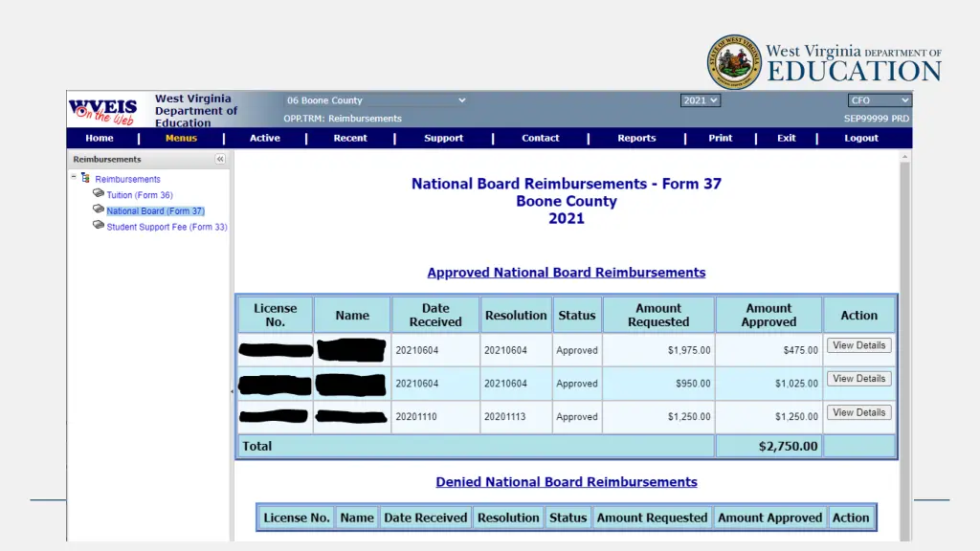Image resolution: width=980 pixels, height=551 pixels.
Task: Open the Reports menu item
Action: point(636,138)
